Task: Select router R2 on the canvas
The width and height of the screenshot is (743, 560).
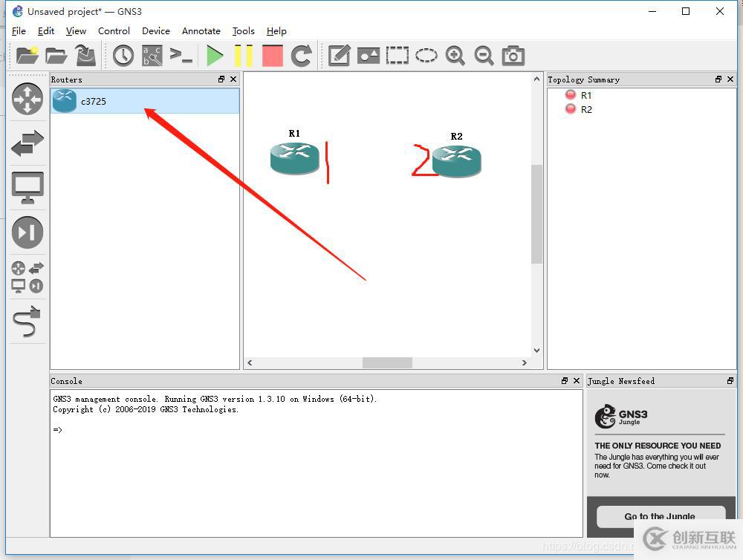Action: 457,162
